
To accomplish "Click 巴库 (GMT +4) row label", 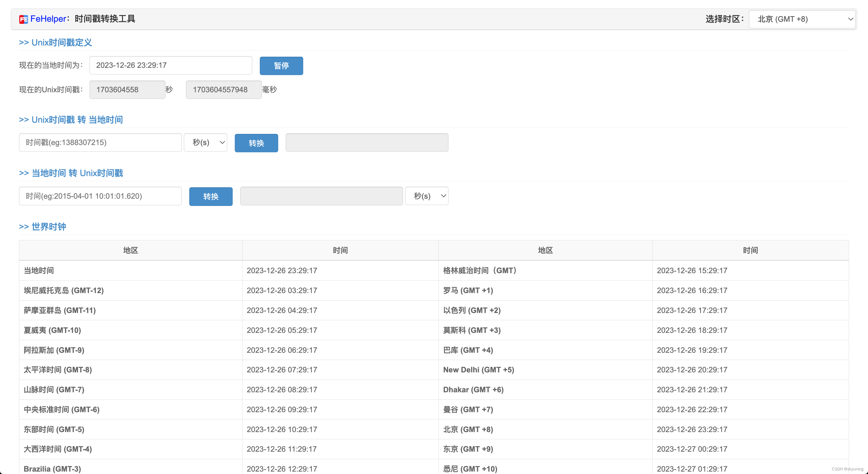I will pyautogui.click(x=468, y=350).
